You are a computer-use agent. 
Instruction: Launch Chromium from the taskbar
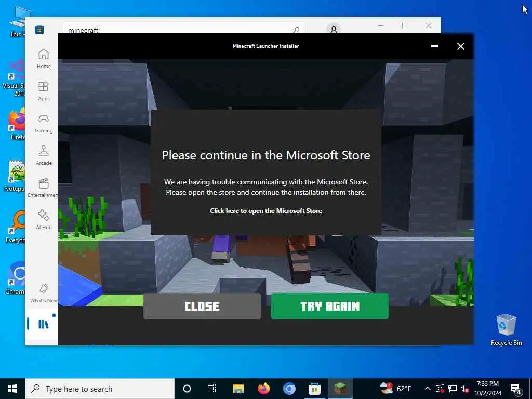point(289,389)
